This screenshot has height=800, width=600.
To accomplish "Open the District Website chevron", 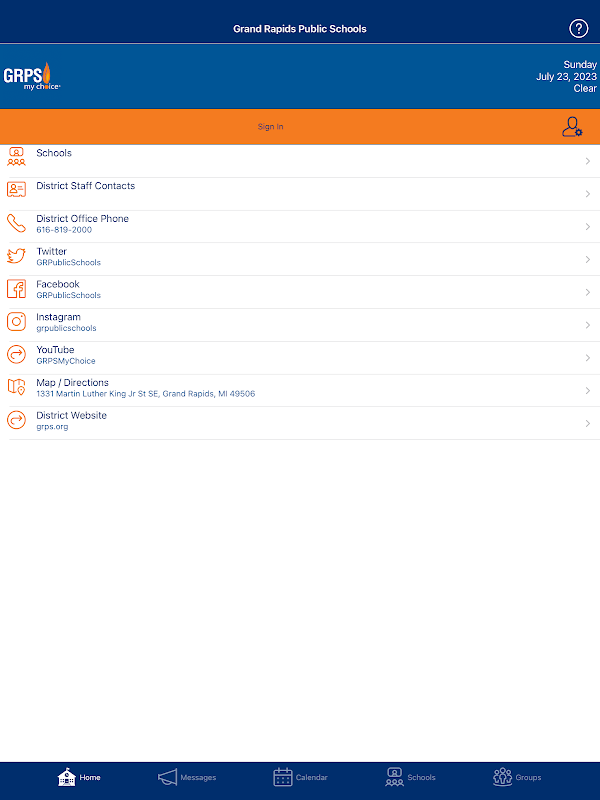I will (x=588, y=423).
